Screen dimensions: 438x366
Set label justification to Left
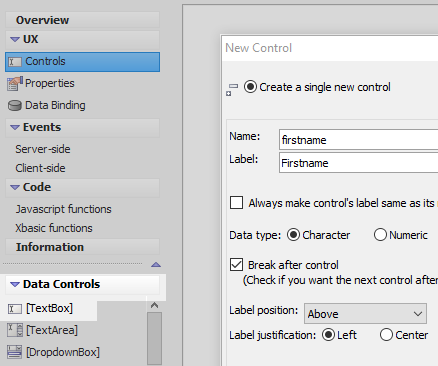coord(329,335)
